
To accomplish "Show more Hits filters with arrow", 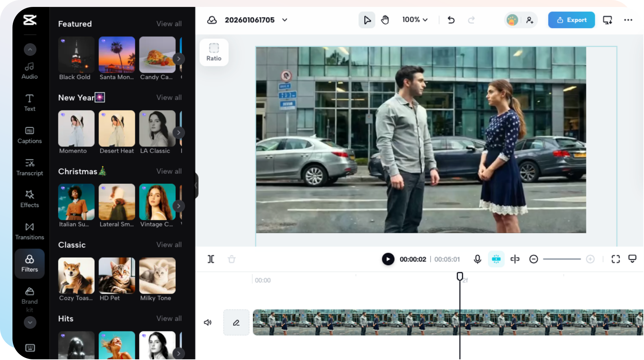I will coord(179,353).
